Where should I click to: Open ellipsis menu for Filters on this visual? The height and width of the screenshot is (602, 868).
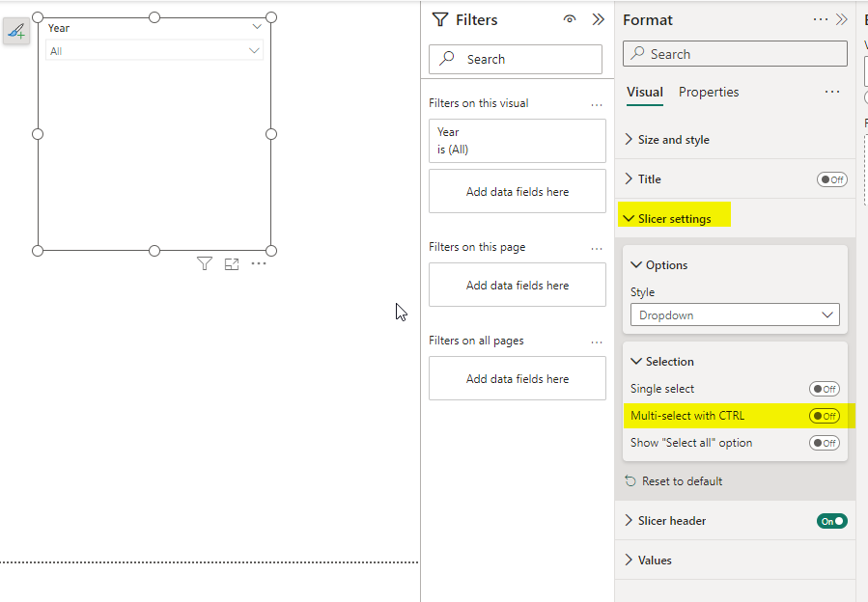click(596, 104)
